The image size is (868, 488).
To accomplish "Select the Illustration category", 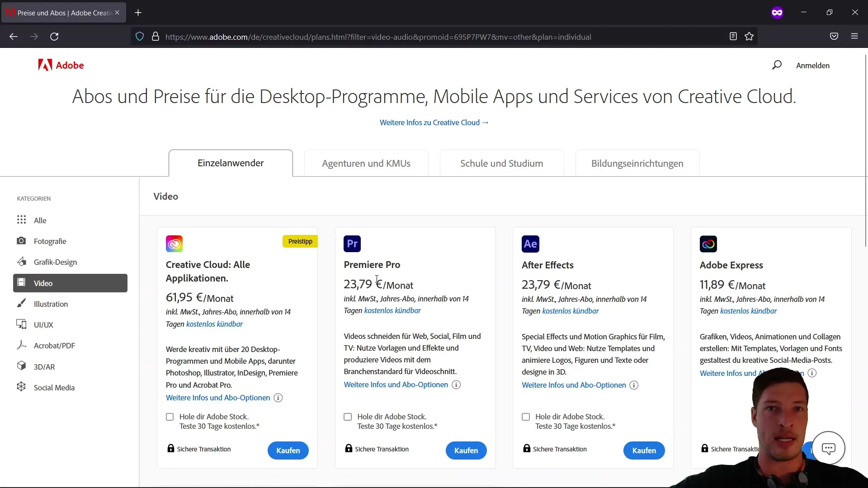I will pos(70,304).
